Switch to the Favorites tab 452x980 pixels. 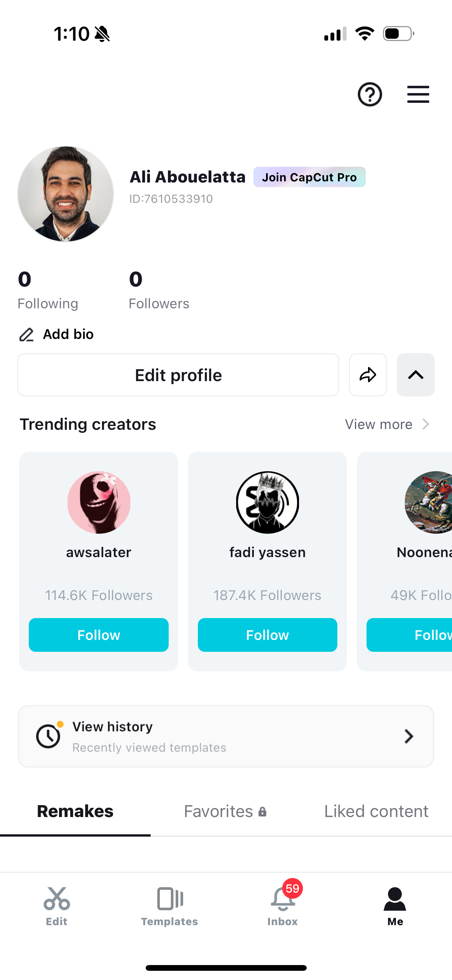[225, 811]
